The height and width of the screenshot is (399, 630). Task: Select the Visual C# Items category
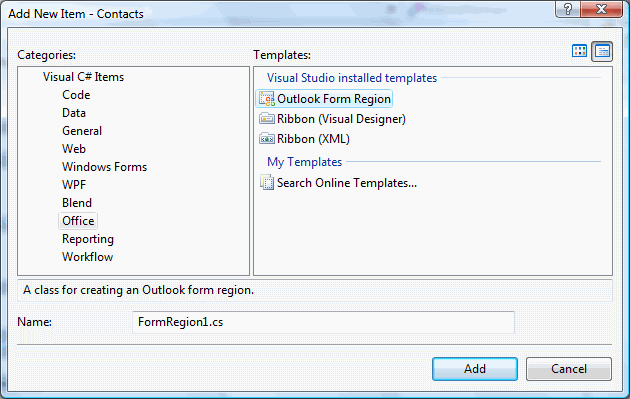(84, 77)
